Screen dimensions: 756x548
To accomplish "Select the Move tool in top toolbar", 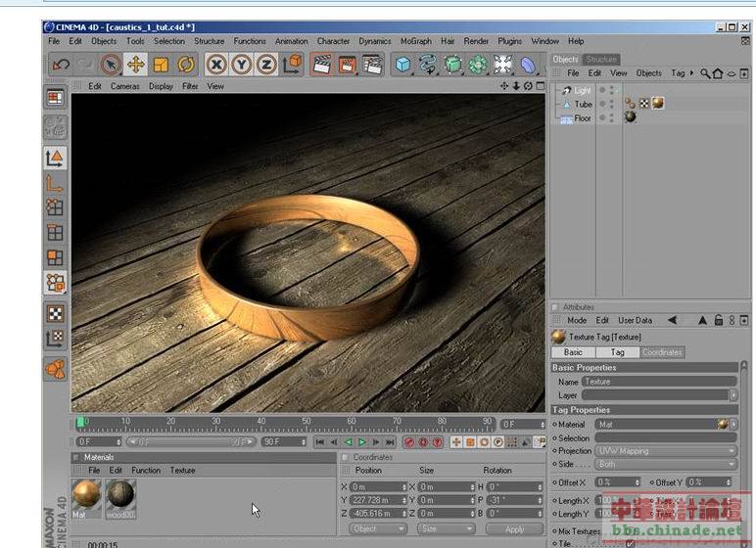I will point(135,65).
